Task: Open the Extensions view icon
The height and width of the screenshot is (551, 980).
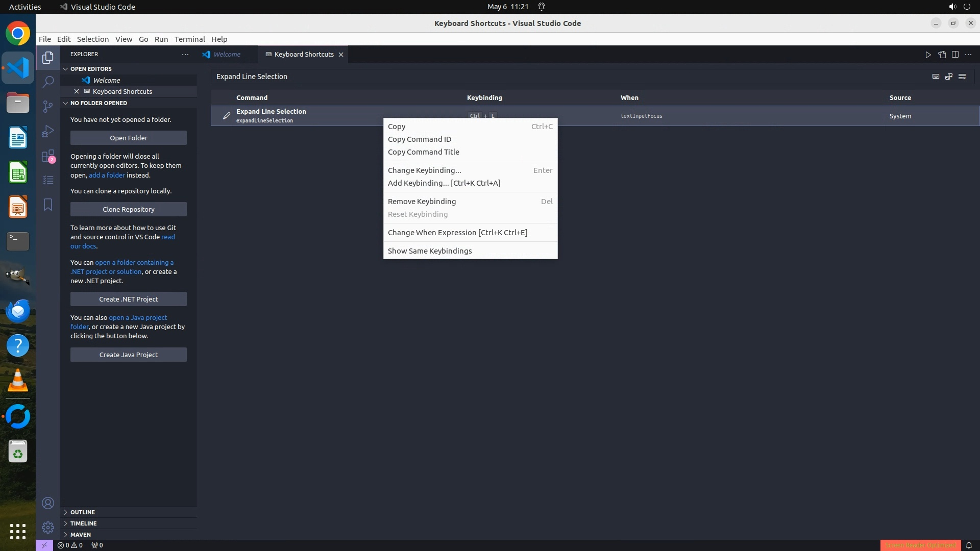Action: (x=48, y=156)
